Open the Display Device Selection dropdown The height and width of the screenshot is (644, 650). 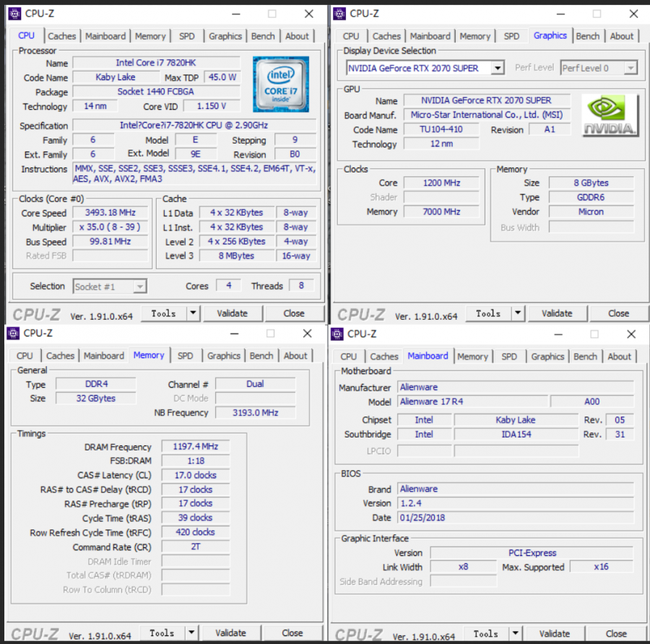[x=498, y=68]
